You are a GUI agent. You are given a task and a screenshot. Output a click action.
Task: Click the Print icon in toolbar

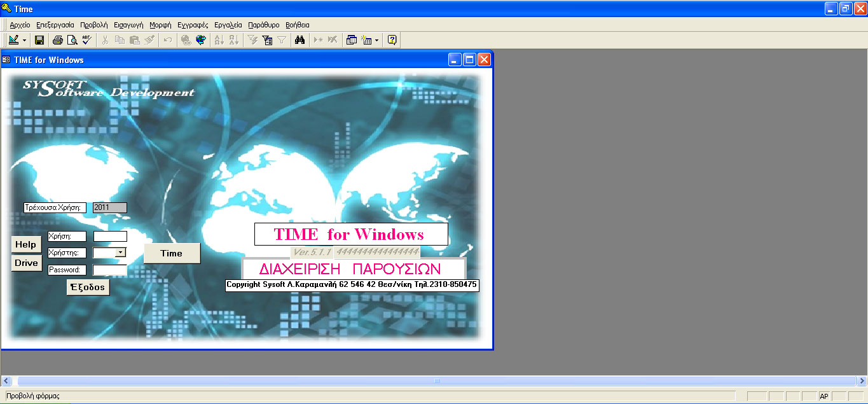pyautogui.click(x=58, y=40)
